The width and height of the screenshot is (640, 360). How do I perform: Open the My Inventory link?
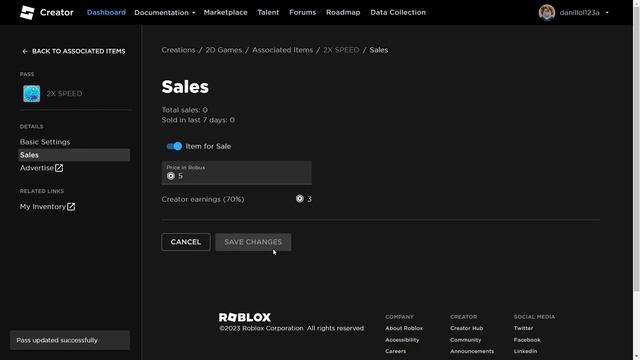(x=47, y=207)
